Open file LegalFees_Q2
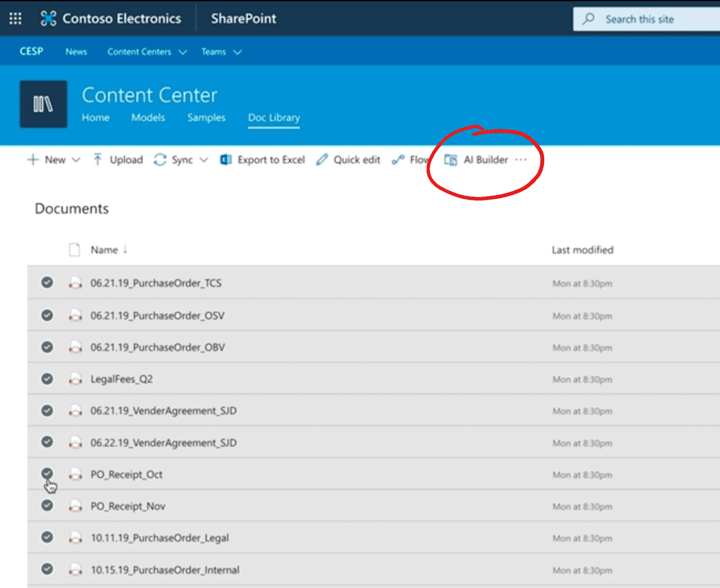This screenshot has height=588, width=720. tap(122, 379)
